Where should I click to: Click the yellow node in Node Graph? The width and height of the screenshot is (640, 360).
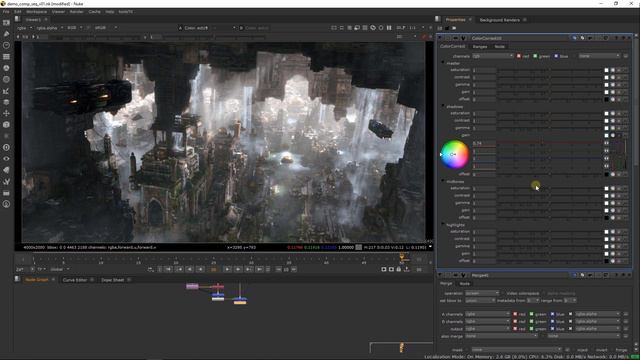coord(240,302)
